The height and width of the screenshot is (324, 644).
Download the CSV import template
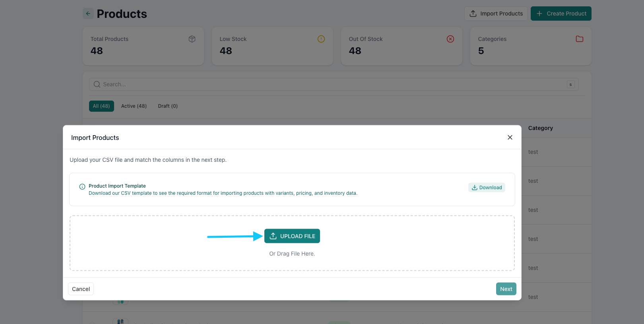click(487, 188)
